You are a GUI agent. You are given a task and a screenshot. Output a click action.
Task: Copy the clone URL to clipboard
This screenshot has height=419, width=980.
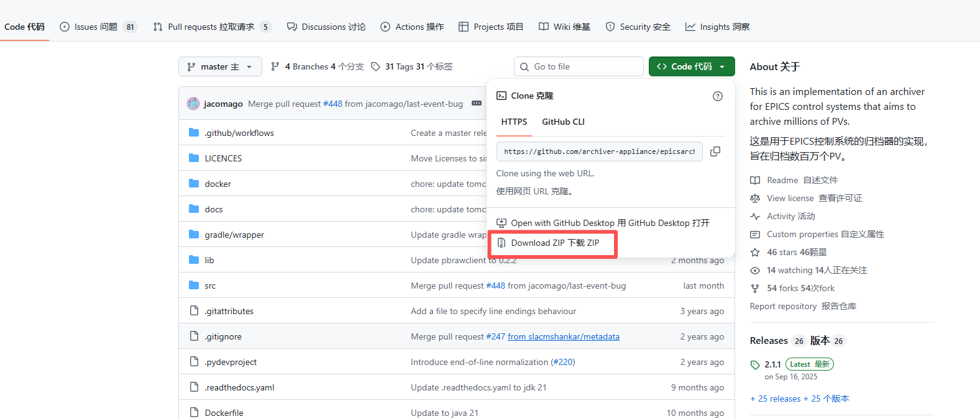[x=715, y=151]
